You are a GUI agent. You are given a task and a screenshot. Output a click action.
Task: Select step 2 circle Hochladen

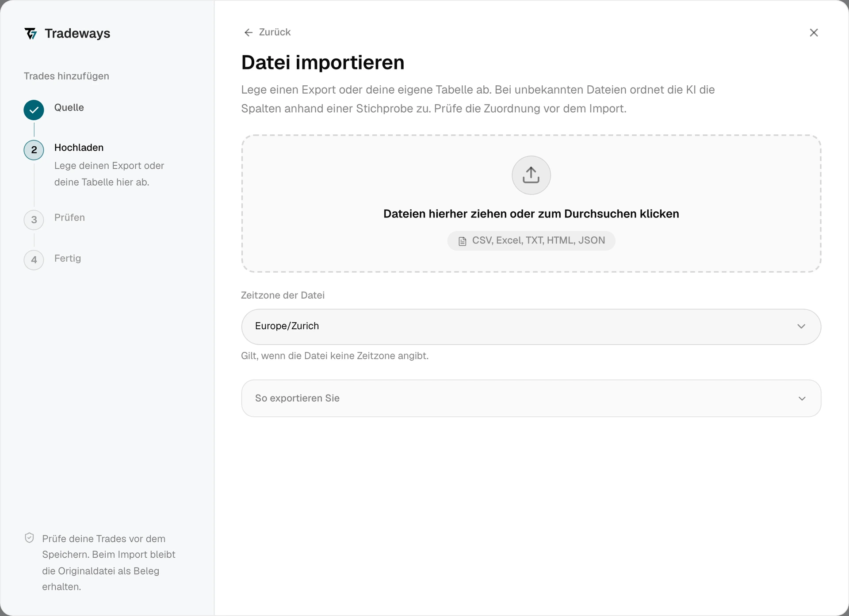click(34, 150)
